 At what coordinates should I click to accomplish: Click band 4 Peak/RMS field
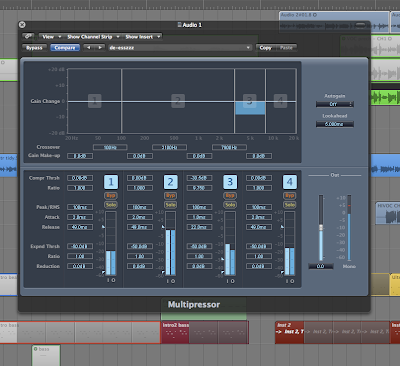(259, 207)
